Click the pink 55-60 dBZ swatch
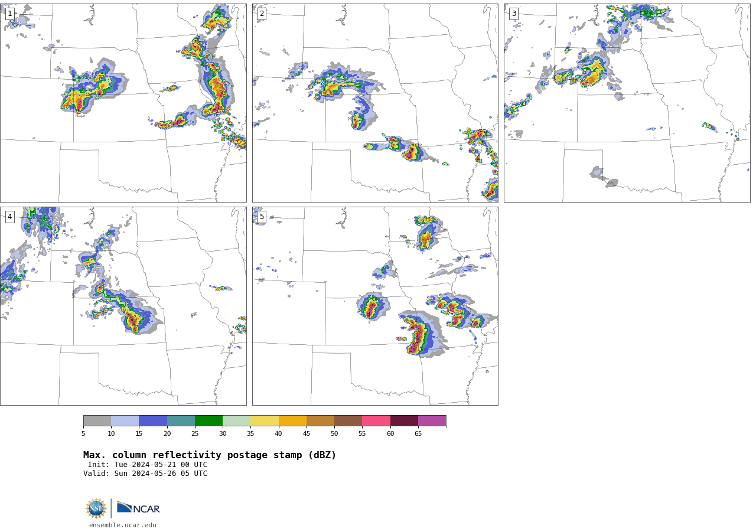 point(376,421)
